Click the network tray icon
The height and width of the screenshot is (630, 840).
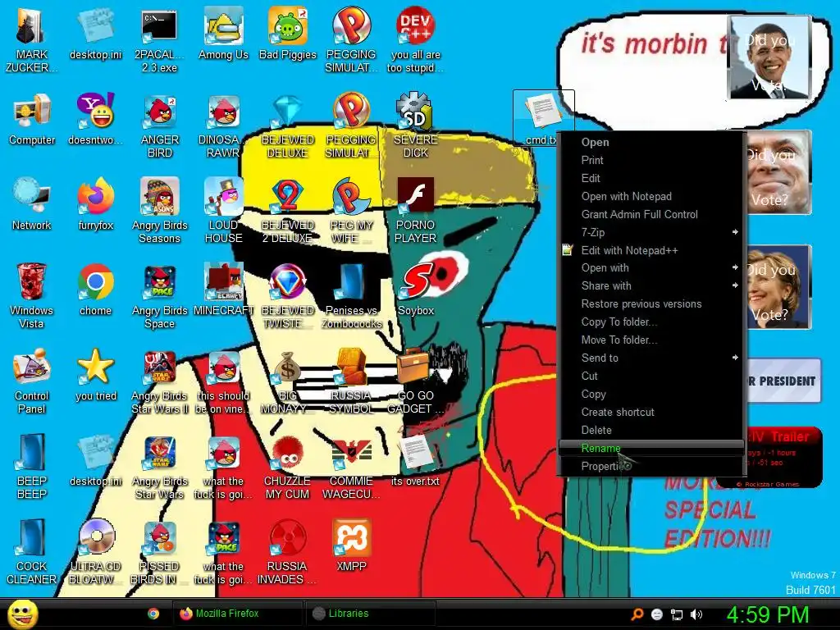[677, 614]
